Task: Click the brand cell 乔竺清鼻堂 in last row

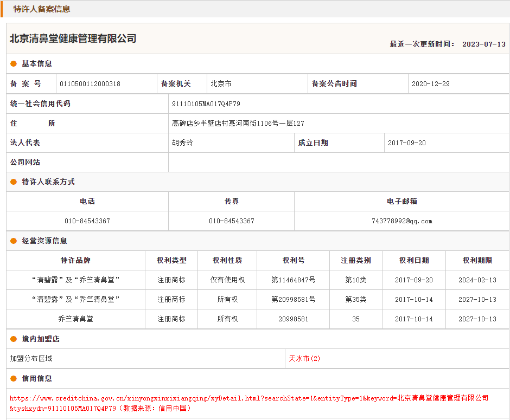Action: coord(75,319)
